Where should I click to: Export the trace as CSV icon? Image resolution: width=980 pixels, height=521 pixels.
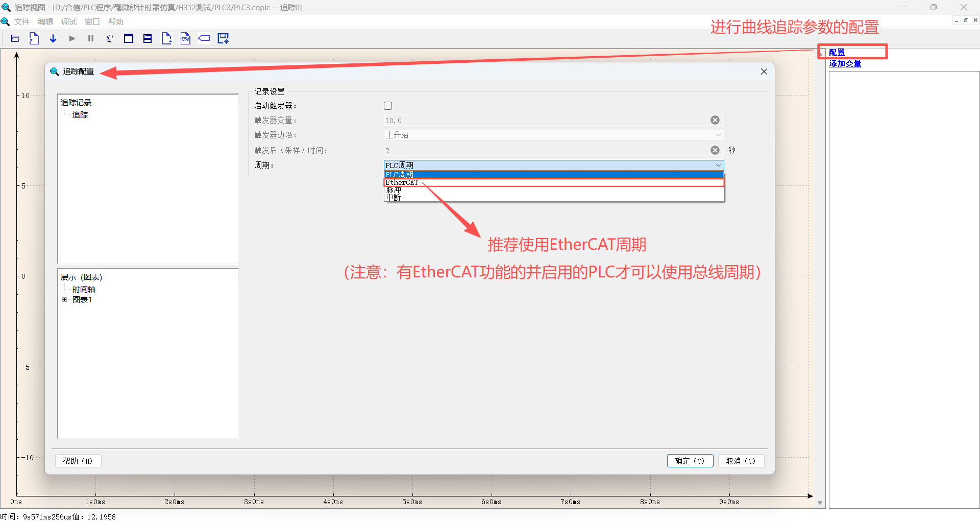185,39
